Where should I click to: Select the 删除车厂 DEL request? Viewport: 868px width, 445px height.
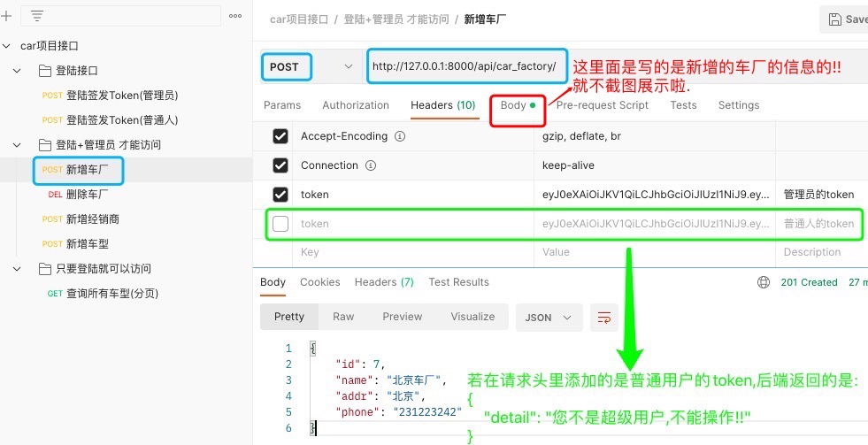(87, 195)
